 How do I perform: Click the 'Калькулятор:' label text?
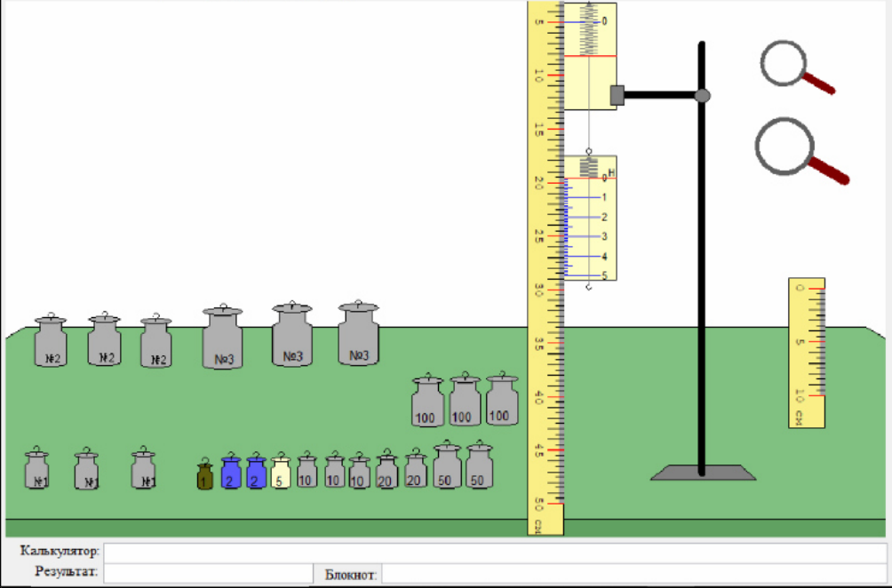(60, 551)
